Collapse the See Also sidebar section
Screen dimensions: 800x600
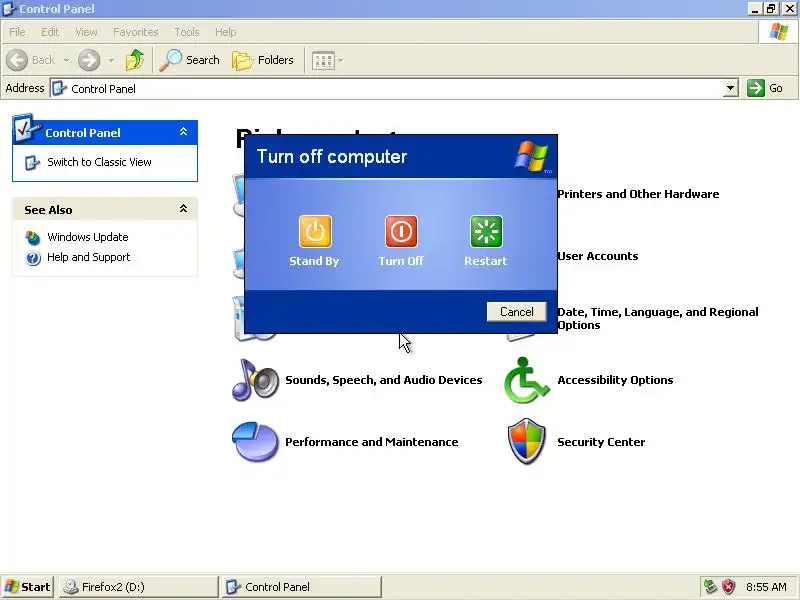click(184, 209)
